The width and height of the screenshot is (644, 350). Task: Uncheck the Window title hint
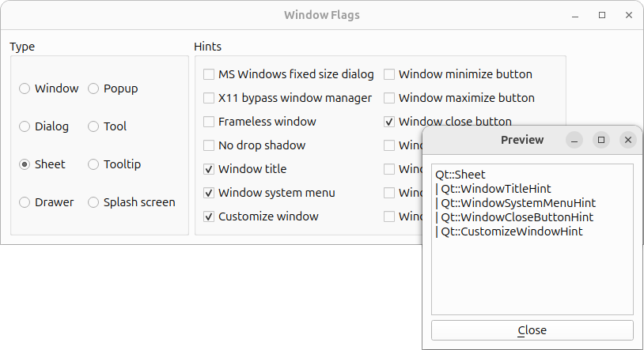coord(209,169)
